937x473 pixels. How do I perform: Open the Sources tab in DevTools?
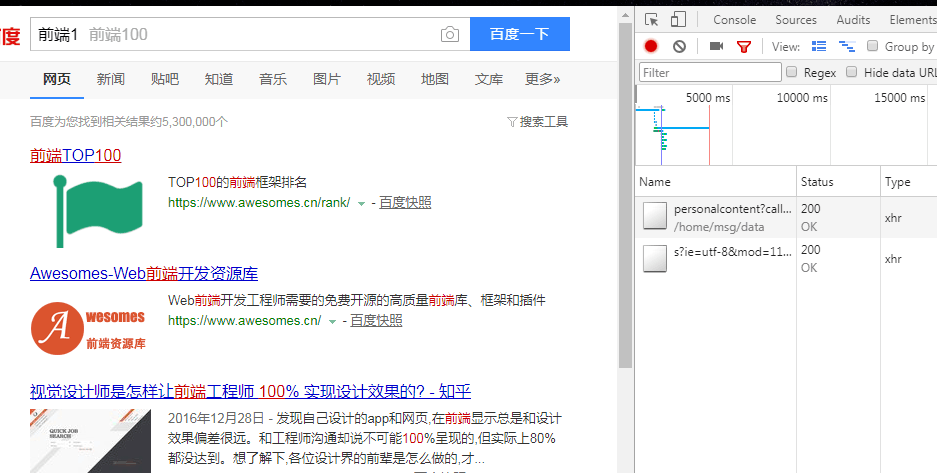coord(796,20)
